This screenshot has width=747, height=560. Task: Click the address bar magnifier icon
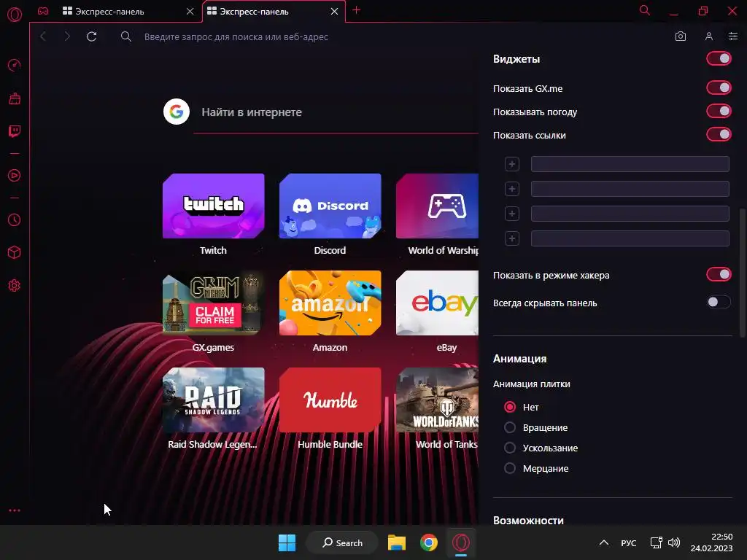click(125, 36)
